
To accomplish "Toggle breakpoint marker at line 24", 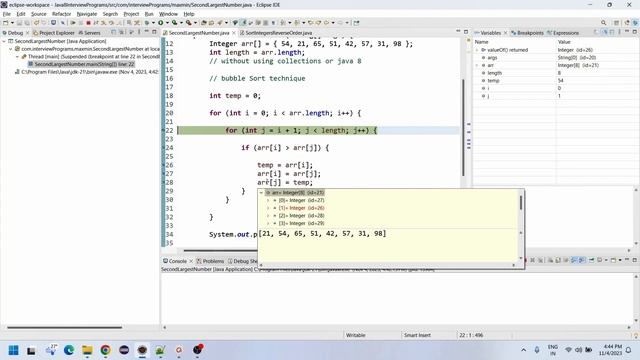I will (x=163, y=148).
